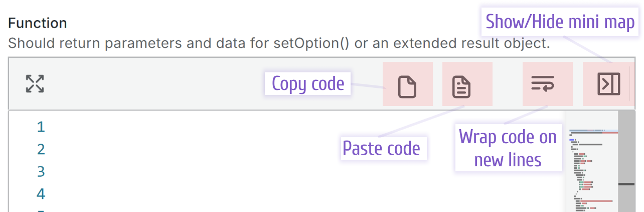Toggle wrapping code on new lines

tap(543, 83)
